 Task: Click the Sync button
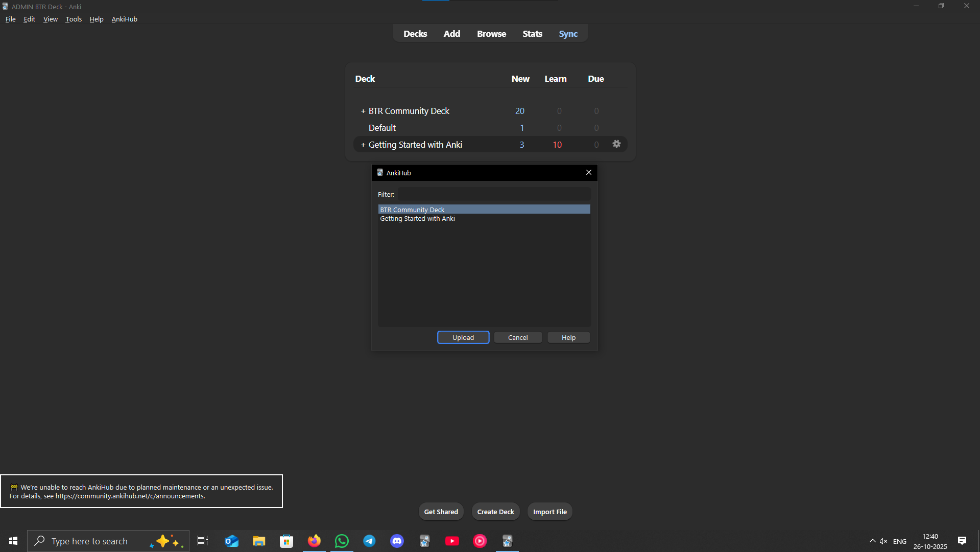[568, 34]
